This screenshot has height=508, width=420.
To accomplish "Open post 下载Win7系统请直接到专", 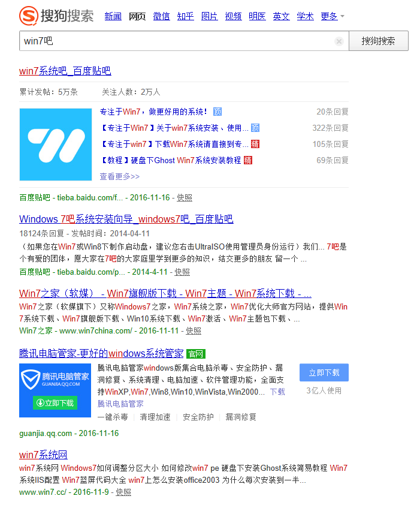I will [x=174, y=144].
